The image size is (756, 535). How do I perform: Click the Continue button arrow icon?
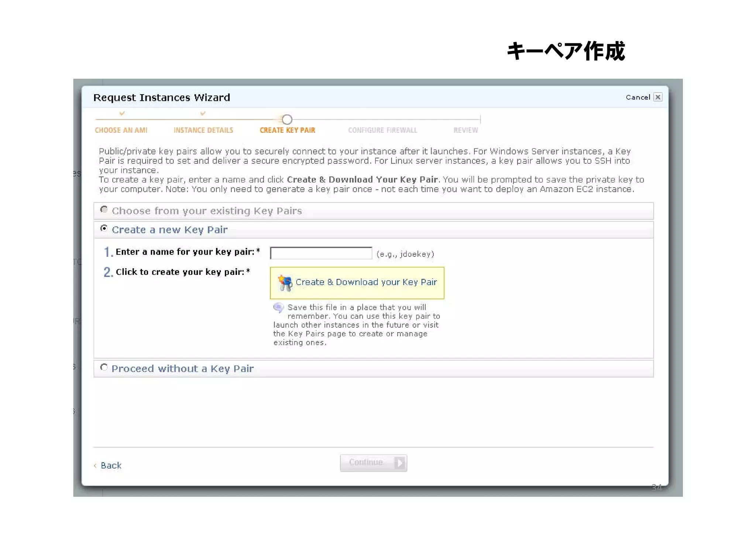(x=399, y=463)
